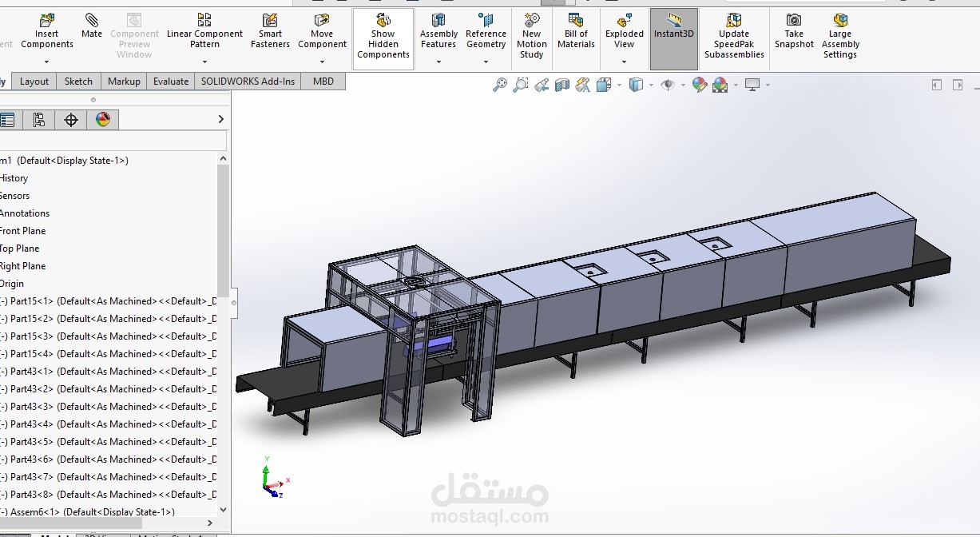Click collapse left panel window button

point(938,85)
